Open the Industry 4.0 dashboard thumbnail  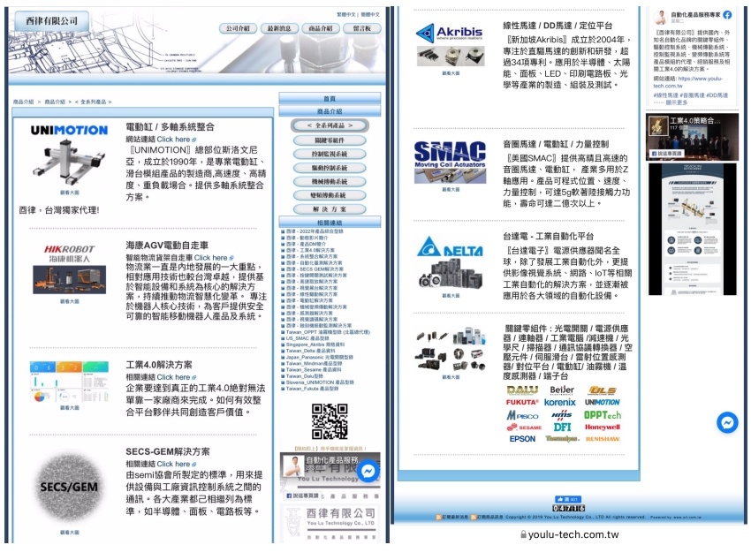[70, 382]
